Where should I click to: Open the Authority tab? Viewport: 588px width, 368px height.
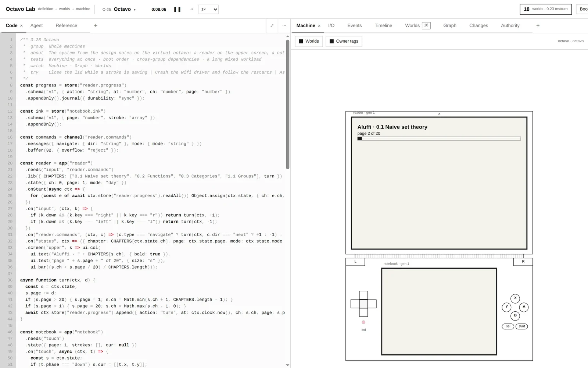click(510, 25)
